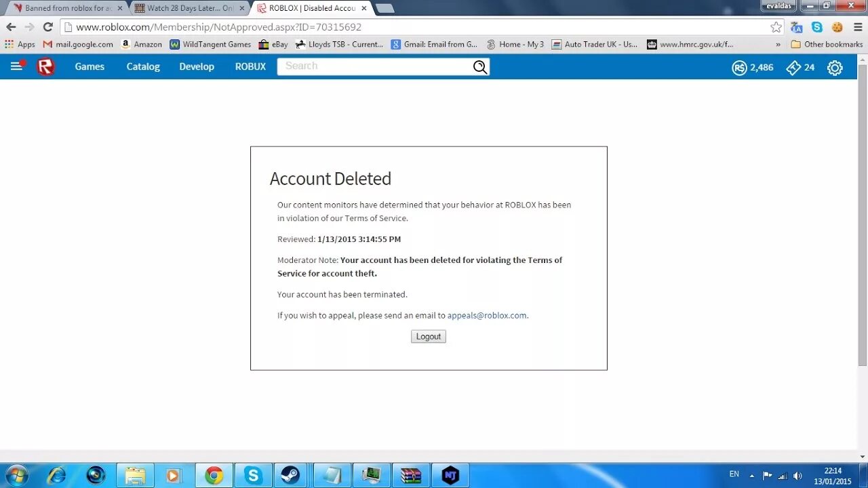Click the cookie extension icon
868x488 pixels.
click(837, 27)
